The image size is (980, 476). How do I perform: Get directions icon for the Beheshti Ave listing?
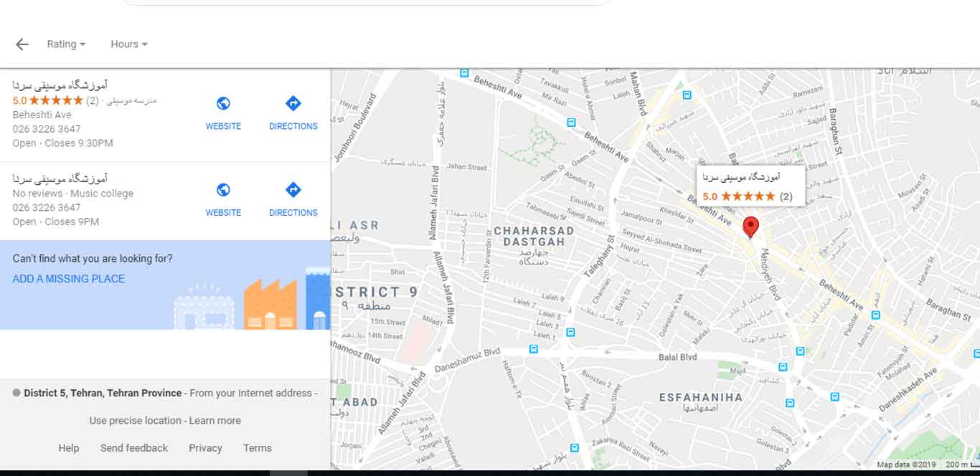(x=293, y=104)
